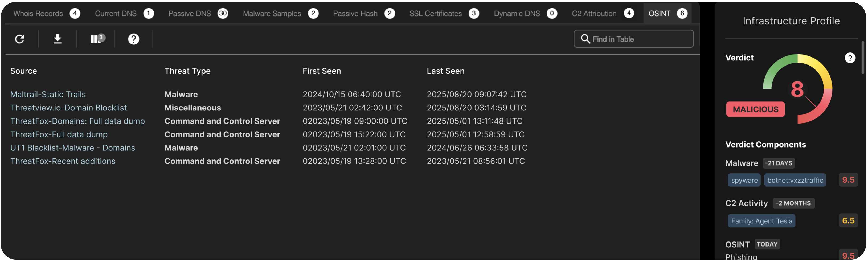Click last seen 2025/05/01 12:58:59 UTC

point(476,135)
